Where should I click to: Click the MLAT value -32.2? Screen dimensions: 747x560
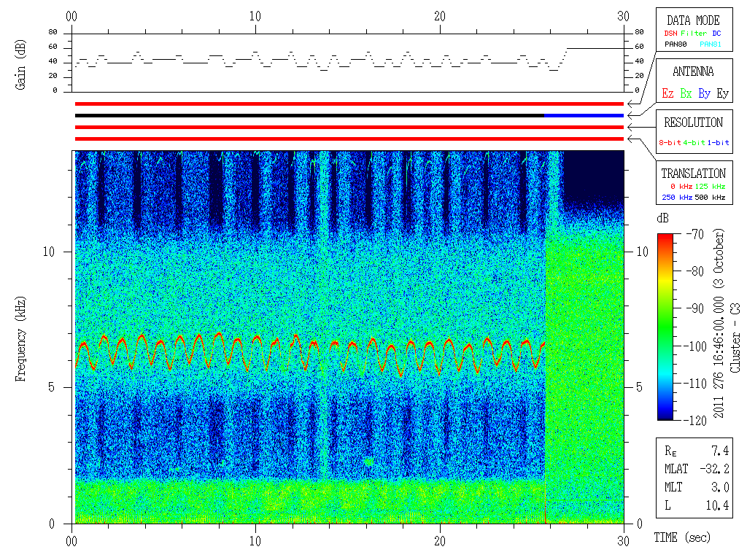pyautogui.click(x=714, y=469)
